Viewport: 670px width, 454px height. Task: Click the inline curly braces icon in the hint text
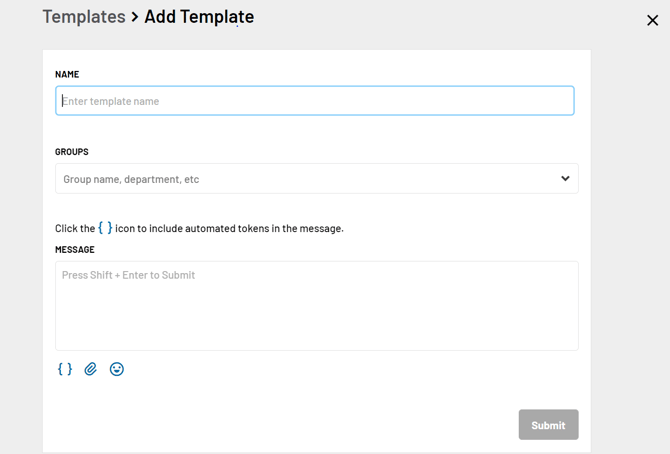pos(105,228)
